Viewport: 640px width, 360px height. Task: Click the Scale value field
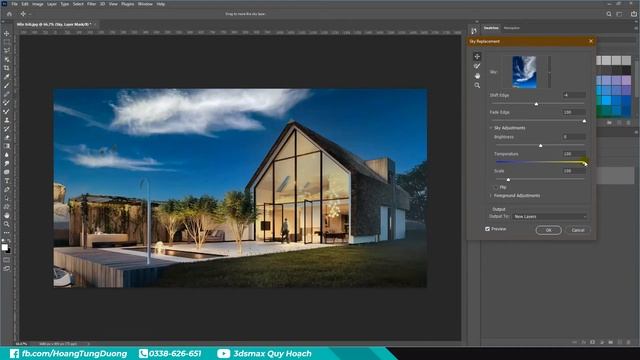pyautogui.click(x=574, y=171)
